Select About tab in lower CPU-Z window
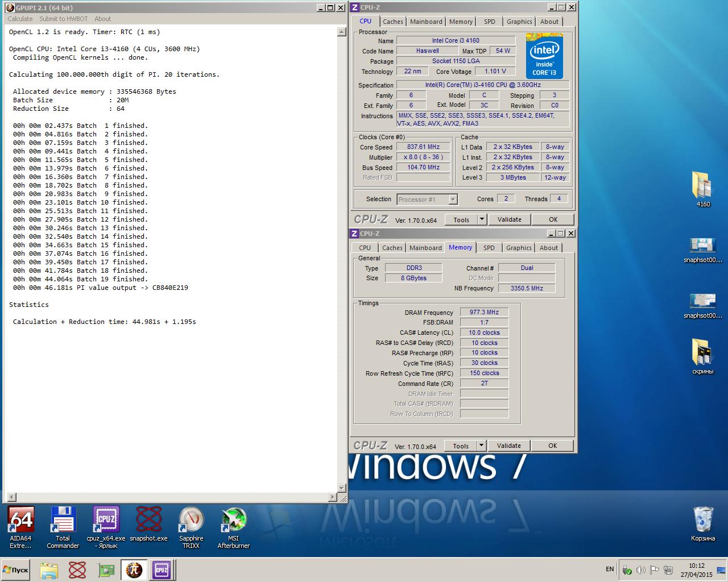The image size is (728, 582). [x=549, y=248]
